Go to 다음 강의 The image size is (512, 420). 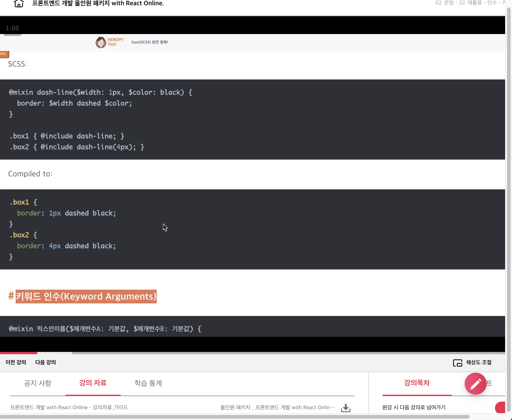coord(46,362)
